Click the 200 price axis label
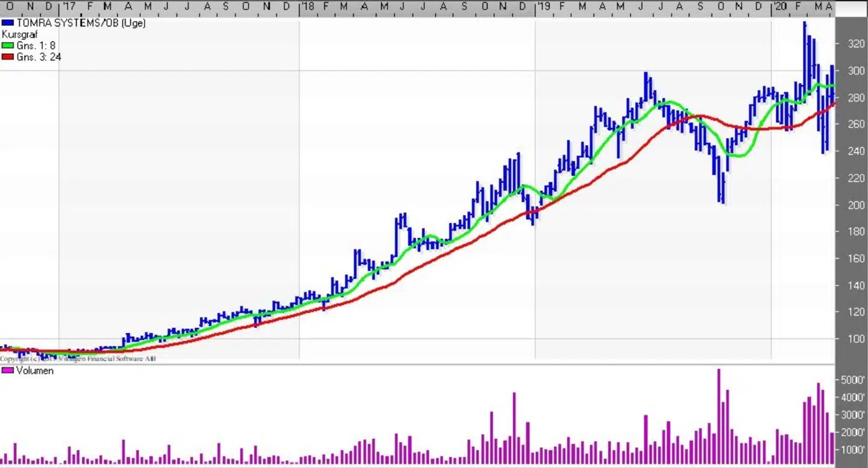This screenshot has width=868, height=468. [856, 205]
